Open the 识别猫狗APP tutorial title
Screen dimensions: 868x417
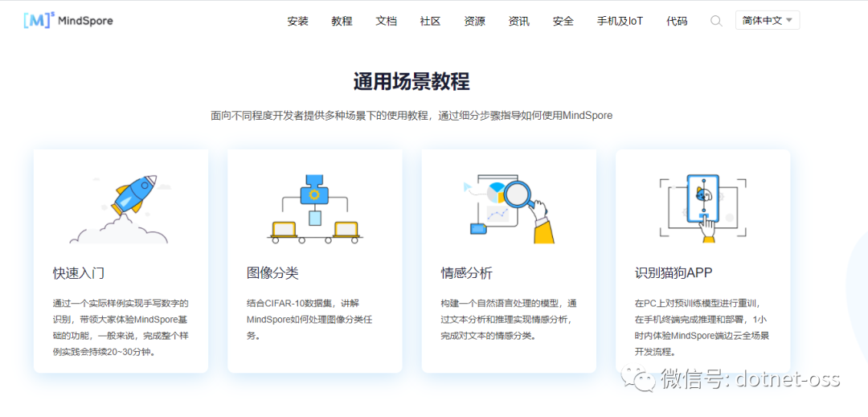[674, 273]
